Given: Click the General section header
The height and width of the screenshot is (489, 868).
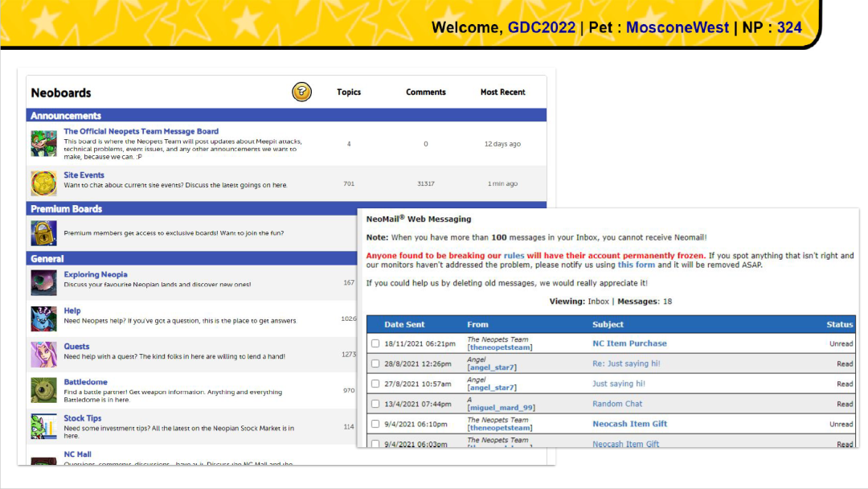Looking at the screenshot, I should [191, 259].
